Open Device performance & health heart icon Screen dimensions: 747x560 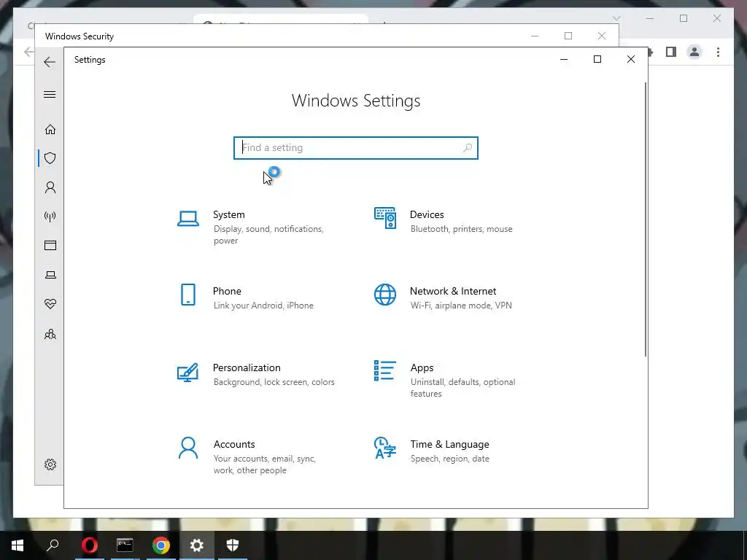(50, 304)
